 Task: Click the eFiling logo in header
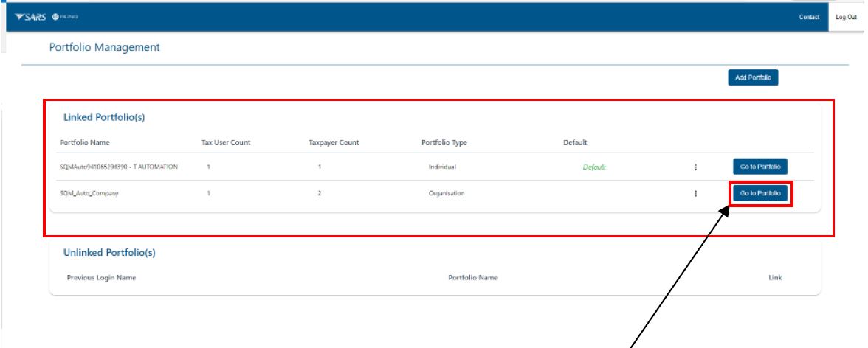[x=65, y=18]
